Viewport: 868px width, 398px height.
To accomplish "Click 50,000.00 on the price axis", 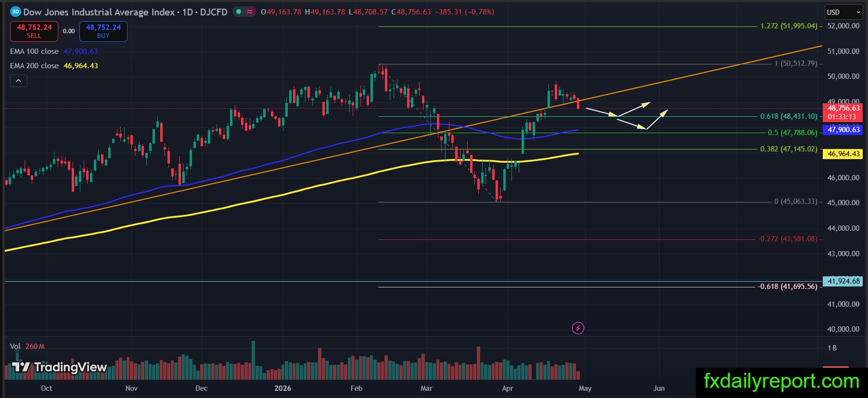I will (843, 76).
